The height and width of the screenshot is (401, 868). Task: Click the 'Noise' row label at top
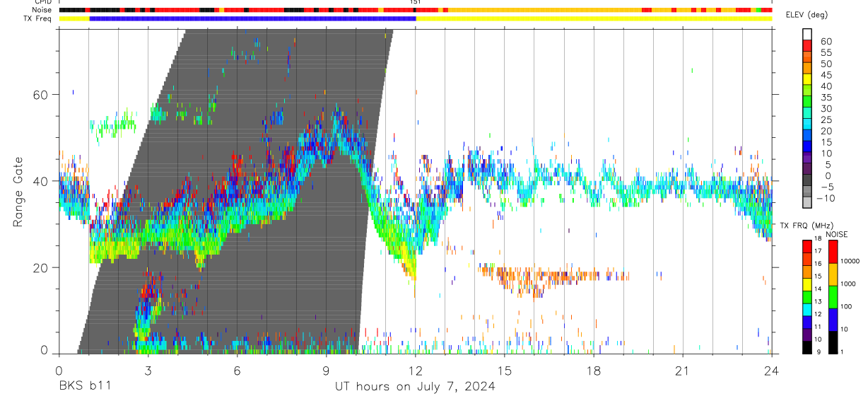click(x=42, y=10)
